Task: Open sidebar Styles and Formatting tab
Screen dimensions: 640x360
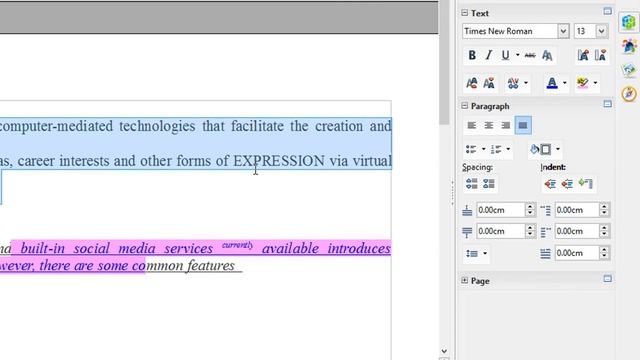Action: 629,46
